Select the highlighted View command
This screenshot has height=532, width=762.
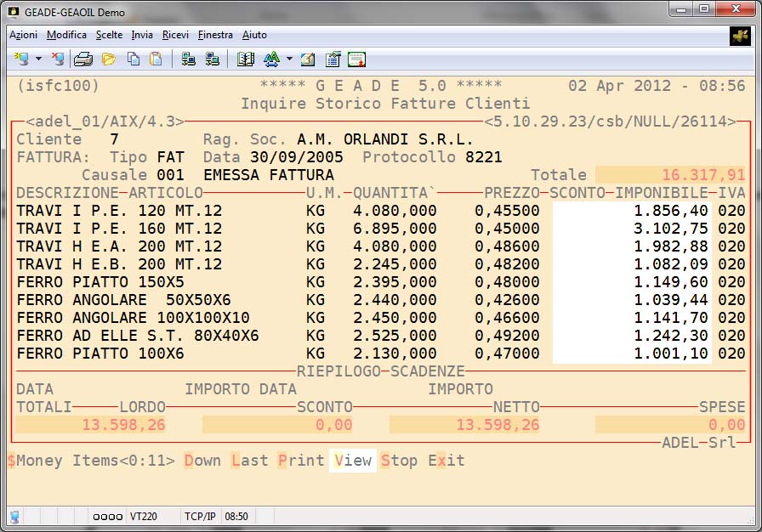353,461
